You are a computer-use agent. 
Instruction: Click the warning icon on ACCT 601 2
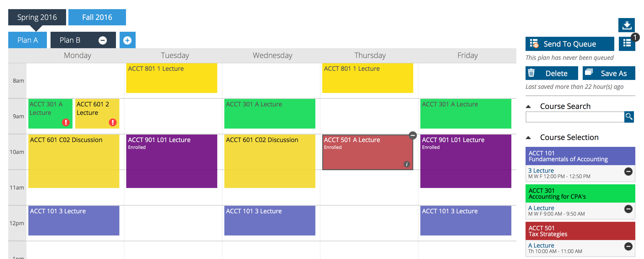coord(113,122)
